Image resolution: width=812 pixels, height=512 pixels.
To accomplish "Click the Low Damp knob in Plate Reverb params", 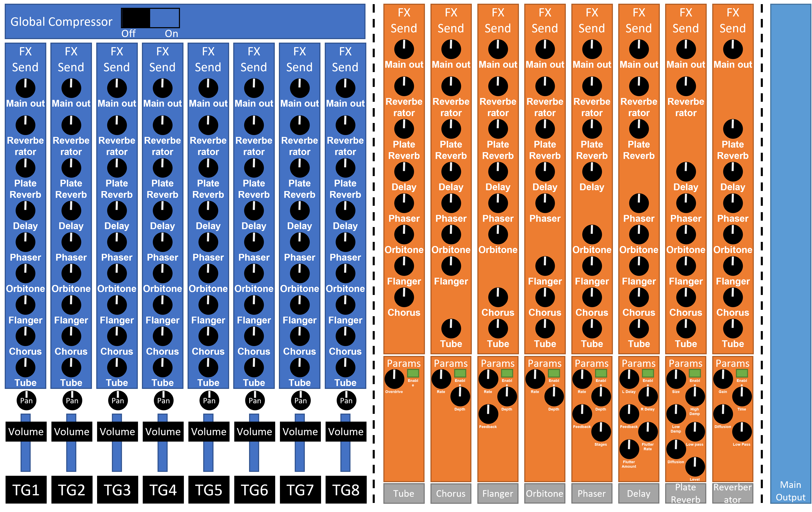I will (676, 414).
